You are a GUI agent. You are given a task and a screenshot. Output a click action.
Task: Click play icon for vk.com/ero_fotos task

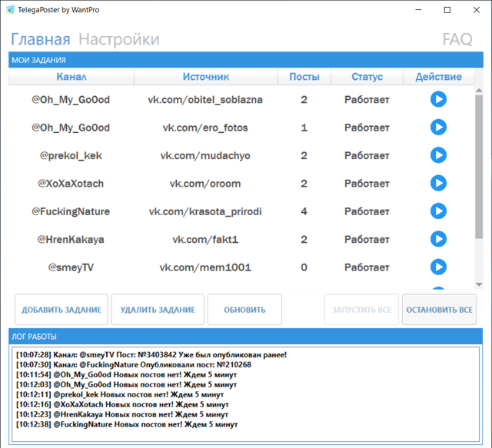438,127
